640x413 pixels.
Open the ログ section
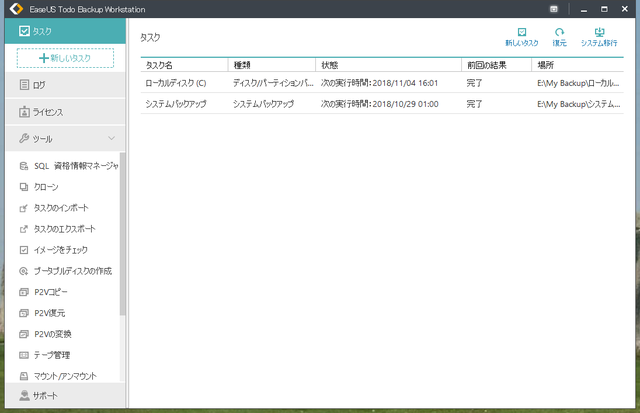point(65,85)
